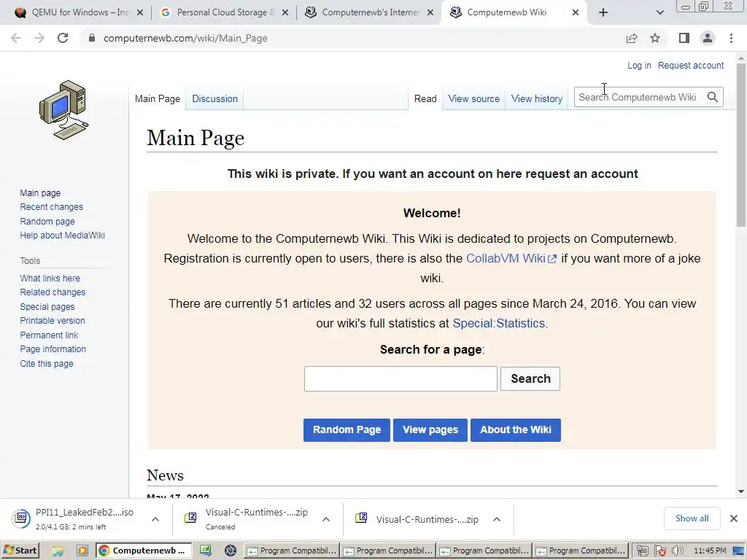747x560 pixels.
Task: Close the Computernewb Wiki tab
Action: (576, 12)
